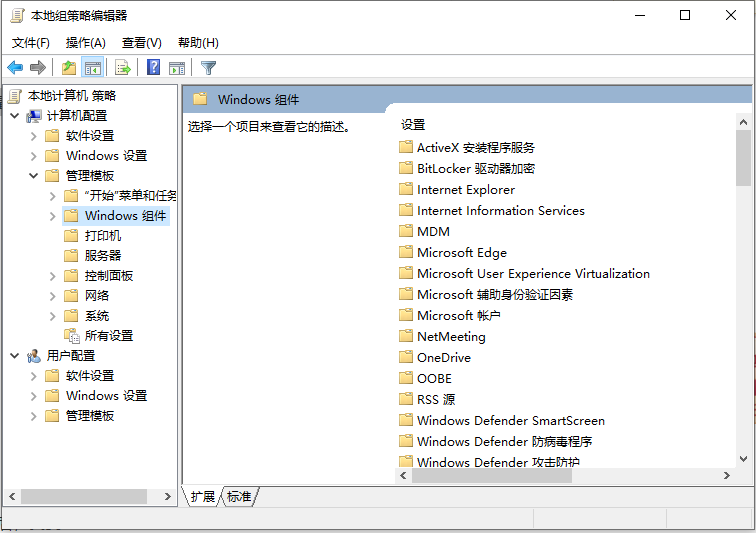Click the Forward arrow toolbar icon

[x=38, y=68]
